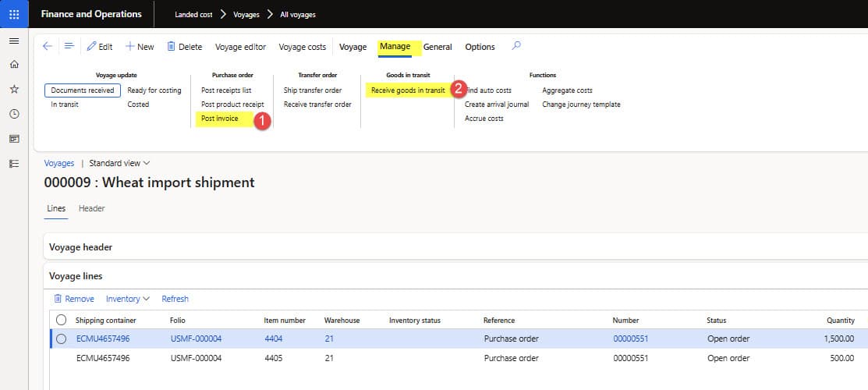Switch to the Manage ribbon tab
The width and height of the screenshot is (868, 390).
[395, 47]
